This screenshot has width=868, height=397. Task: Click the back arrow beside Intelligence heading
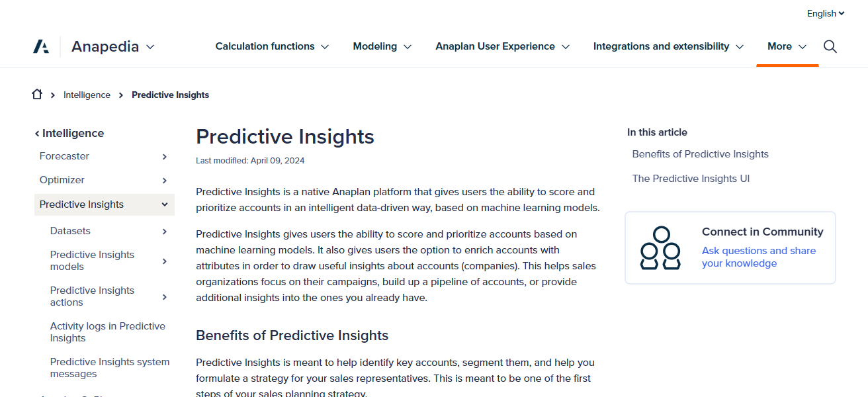click(x=37, y=133)
